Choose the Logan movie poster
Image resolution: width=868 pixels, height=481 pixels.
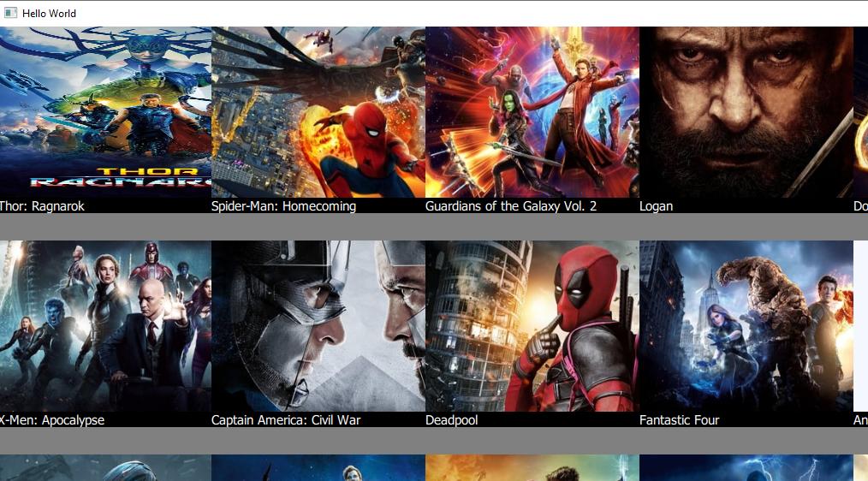click(x=746, y=112)
